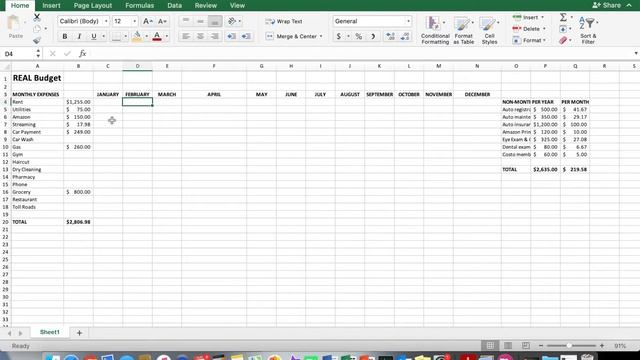The width and height of the screenshot is (640, 360).
Task: Switch to Normal view button
Action: click(490, 346)
